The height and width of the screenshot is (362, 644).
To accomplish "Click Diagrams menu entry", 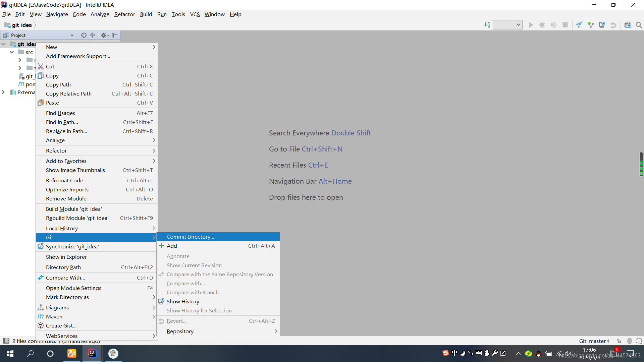I will (97, 307).
